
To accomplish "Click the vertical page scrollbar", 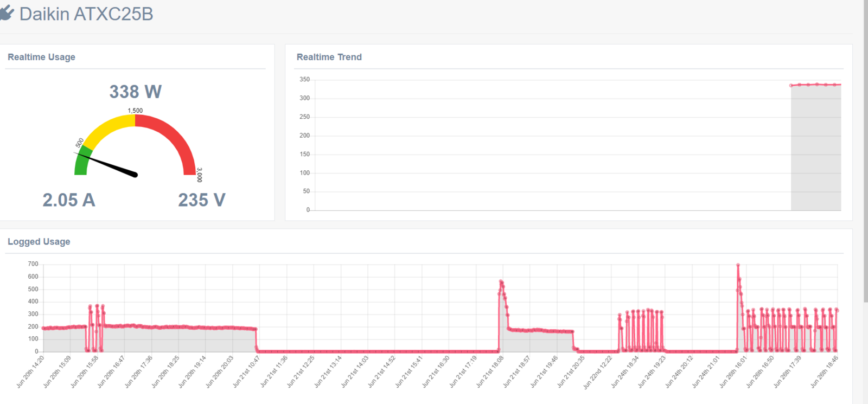I will pos(865,151).
